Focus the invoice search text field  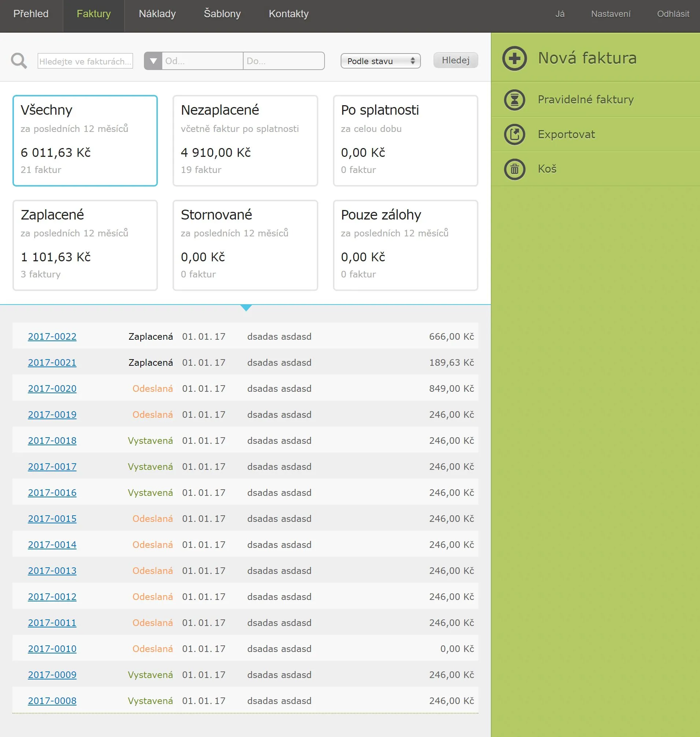pos(85,61)
